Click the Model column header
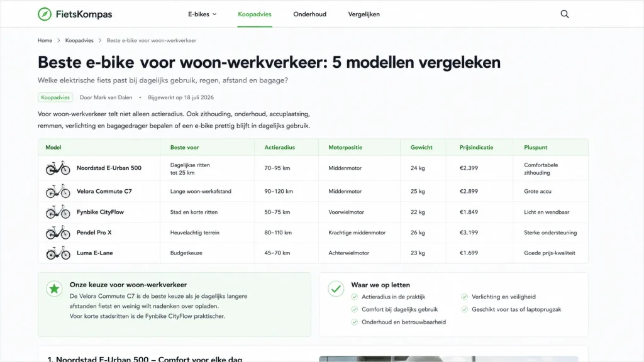Screen dimensions: 644x362 (x=53, y=147)
